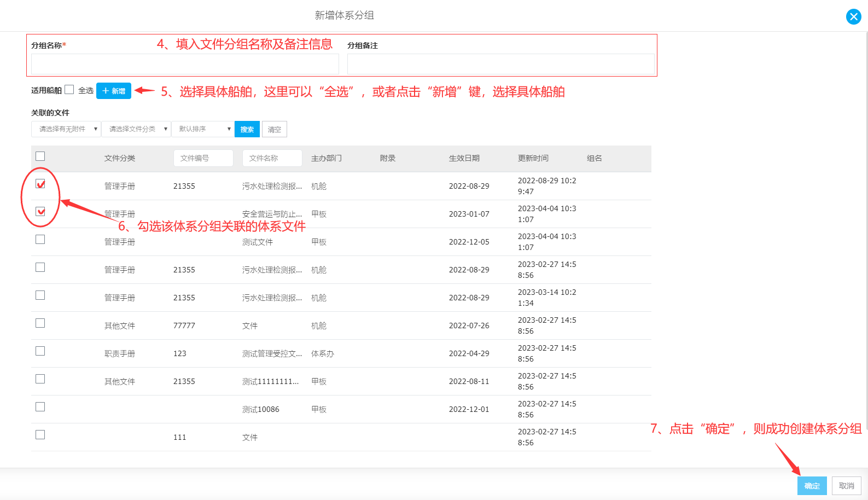
Task: Click the 生效日期 column header
Action: pyautogui.click(x=464, y=158)
